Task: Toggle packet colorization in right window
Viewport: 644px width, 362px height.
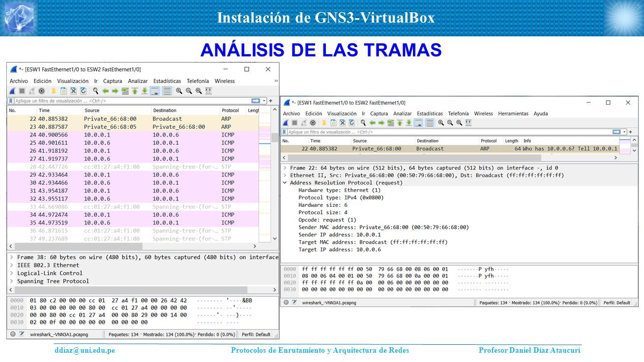Action: pyautogui.click(x=430, y=123)
